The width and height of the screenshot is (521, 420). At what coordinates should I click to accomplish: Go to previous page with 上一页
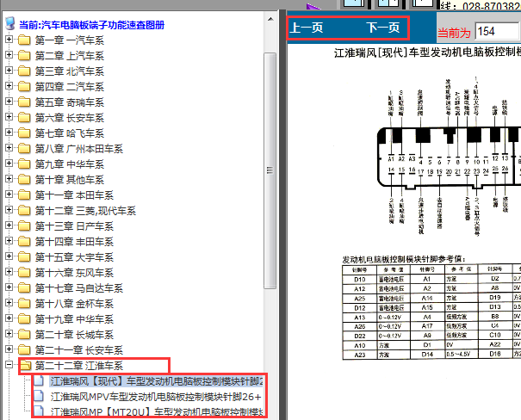307,28
